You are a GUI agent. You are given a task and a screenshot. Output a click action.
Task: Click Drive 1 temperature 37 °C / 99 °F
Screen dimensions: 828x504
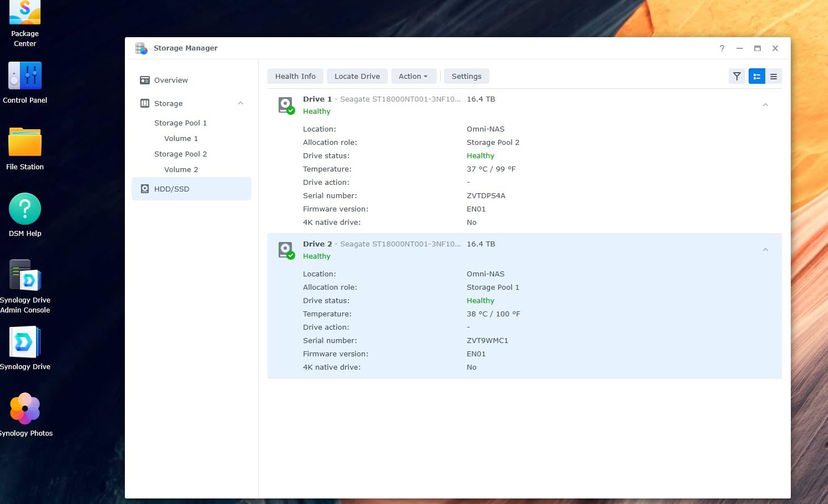[491, 169]
